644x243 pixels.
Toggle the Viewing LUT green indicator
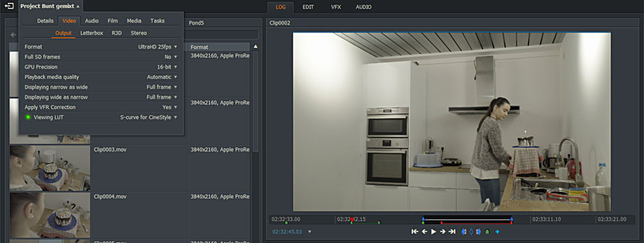coord(28,118)
